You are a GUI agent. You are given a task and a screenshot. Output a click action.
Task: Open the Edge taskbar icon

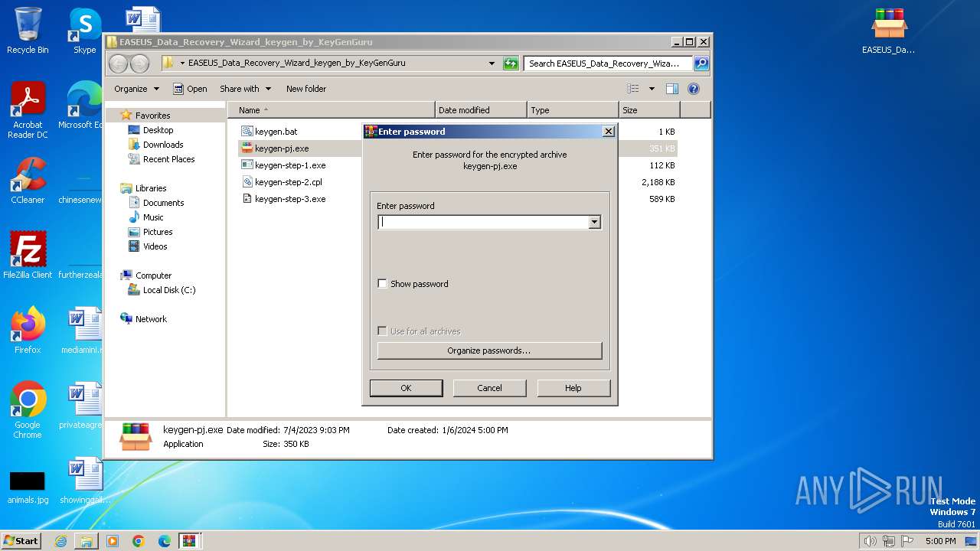(x=164, y=541)
